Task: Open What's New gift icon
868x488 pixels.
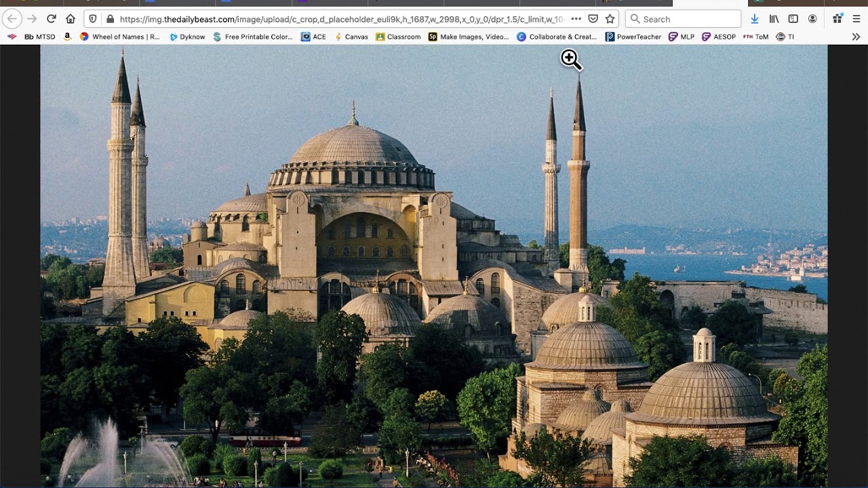Action: (838, 19)
